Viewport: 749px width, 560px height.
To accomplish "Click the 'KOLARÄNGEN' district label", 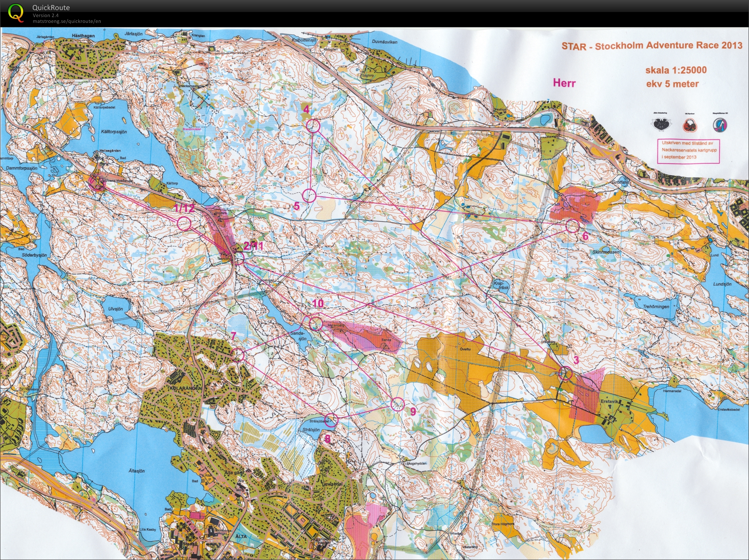I will coord(185,388).
